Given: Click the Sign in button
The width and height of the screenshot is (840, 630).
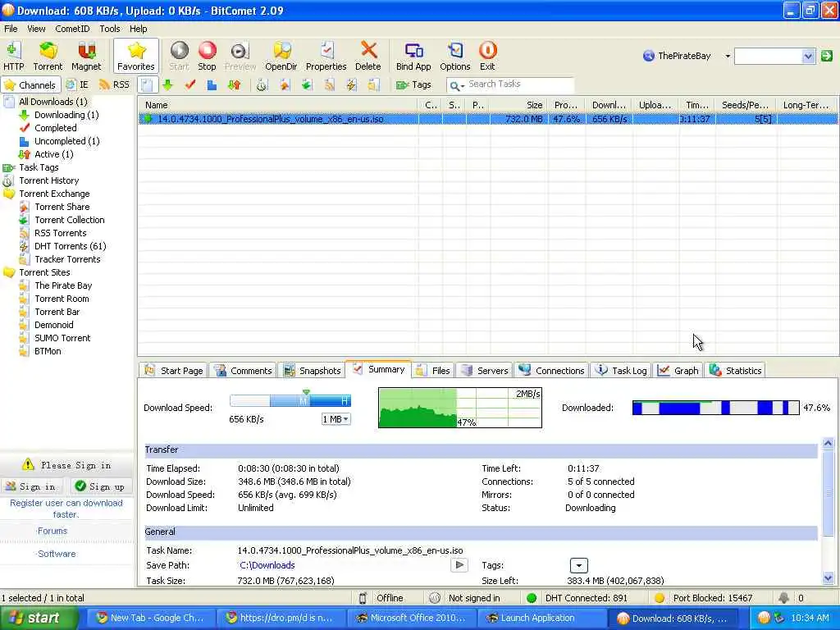Looking at the screenshot, I should 31,486.
